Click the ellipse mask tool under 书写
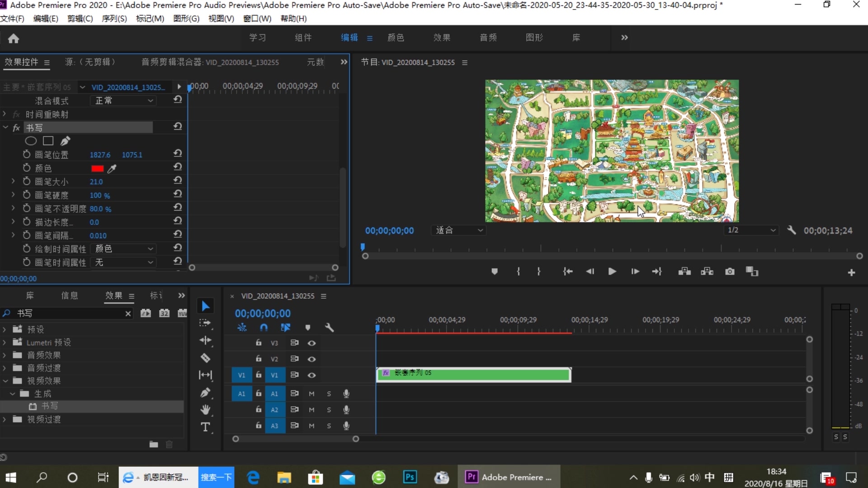Screen dimensions: 868x488 coord(31,141)
